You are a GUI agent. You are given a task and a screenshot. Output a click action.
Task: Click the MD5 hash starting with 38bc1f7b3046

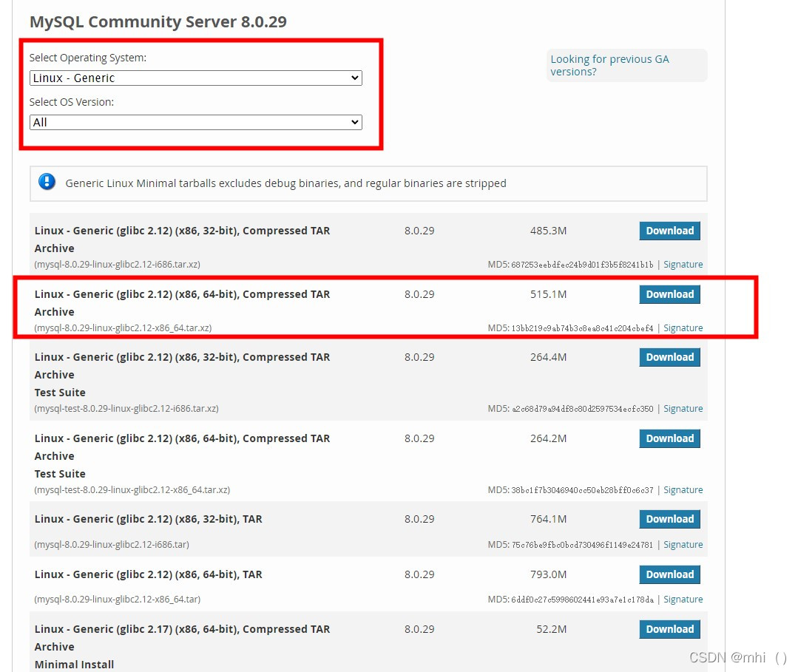(582, 490)
